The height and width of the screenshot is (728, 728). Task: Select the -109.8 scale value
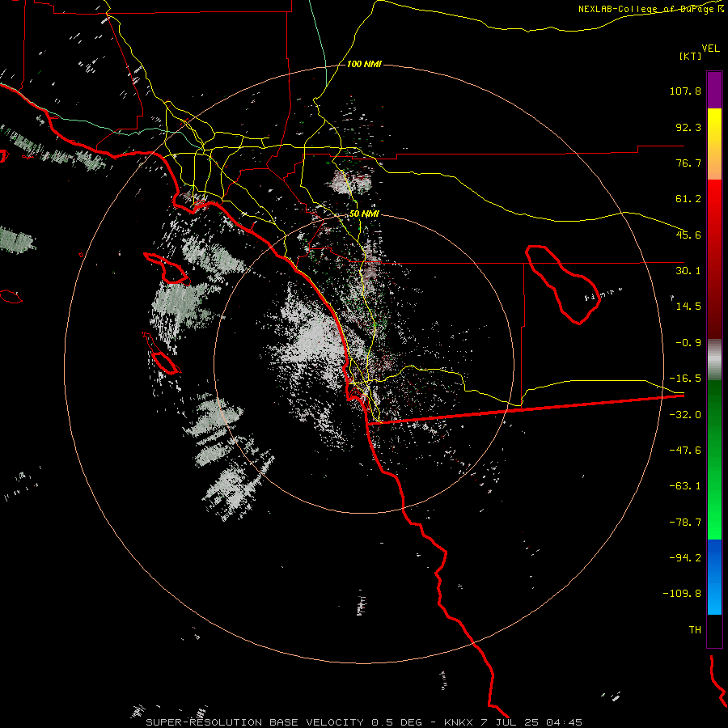tap(682, 594)
